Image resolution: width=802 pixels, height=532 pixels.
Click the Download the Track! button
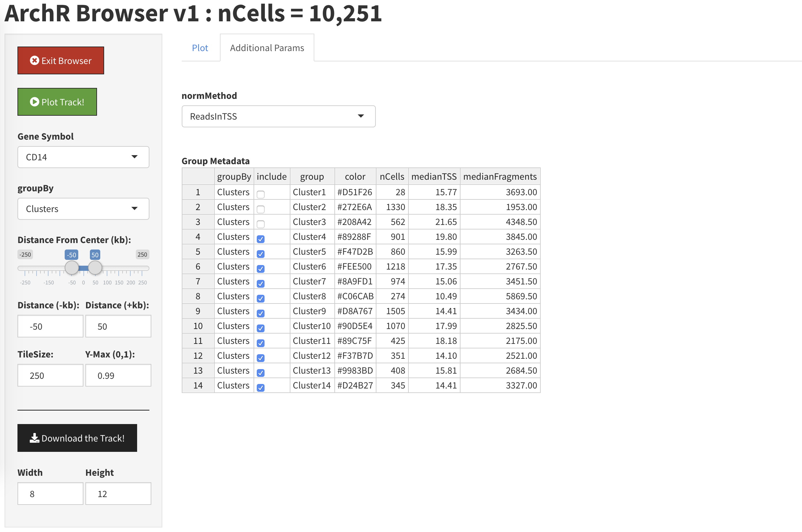[77, 438]
